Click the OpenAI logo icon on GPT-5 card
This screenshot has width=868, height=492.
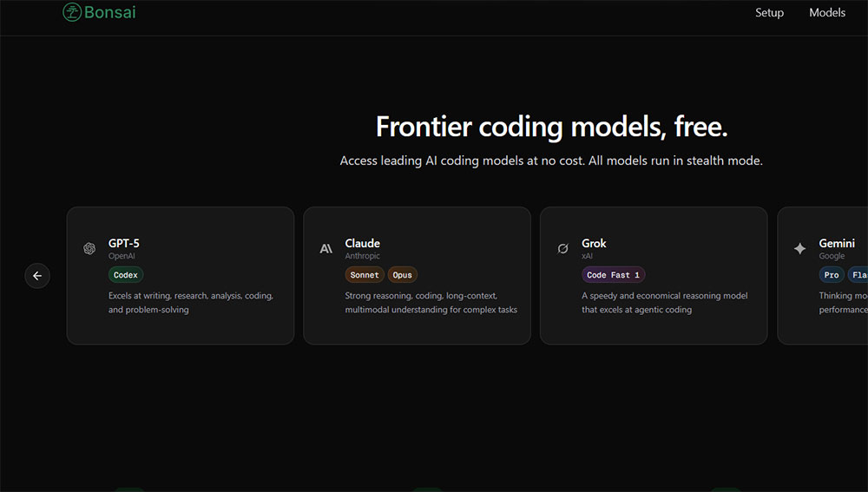(89, 248)
